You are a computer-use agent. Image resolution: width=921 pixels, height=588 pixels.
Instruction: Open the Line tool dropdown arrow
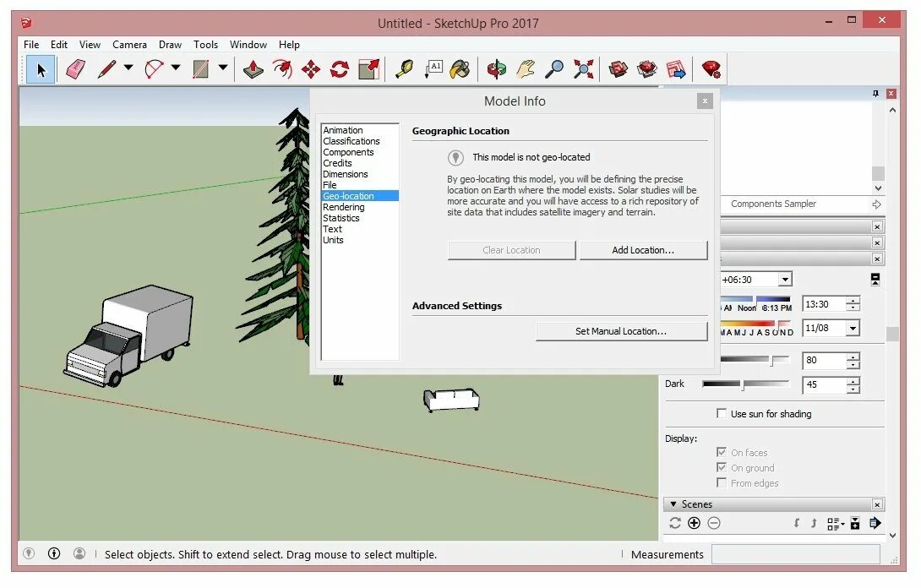pos(128,68)
